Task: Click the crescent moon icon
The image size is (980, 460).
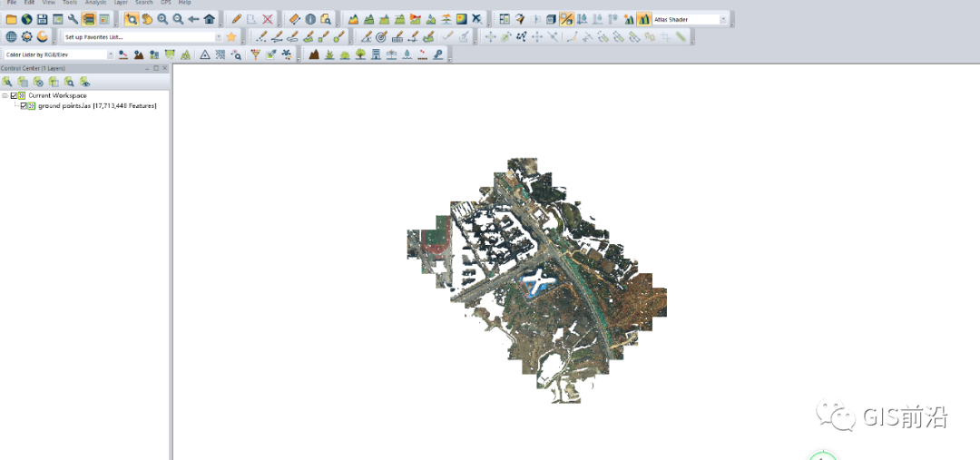Action: (x=42, y=37)
